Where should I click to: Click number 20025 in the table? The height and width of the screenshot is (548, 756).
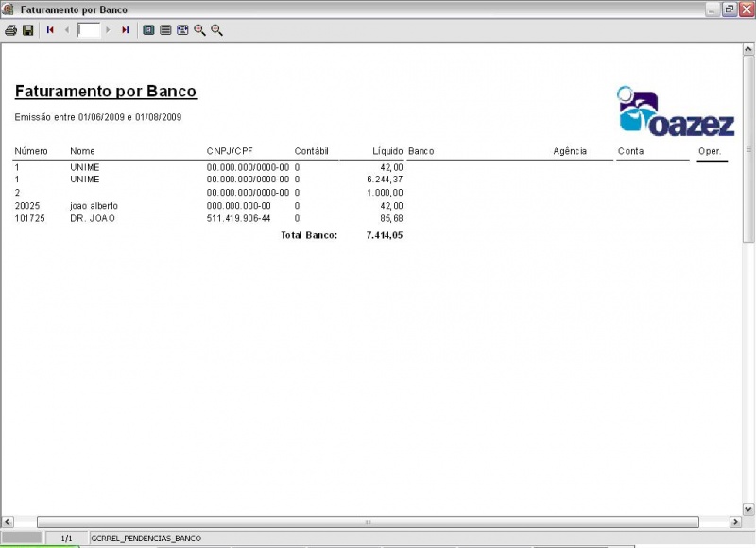pyautogui.click(x=27, y=206)
